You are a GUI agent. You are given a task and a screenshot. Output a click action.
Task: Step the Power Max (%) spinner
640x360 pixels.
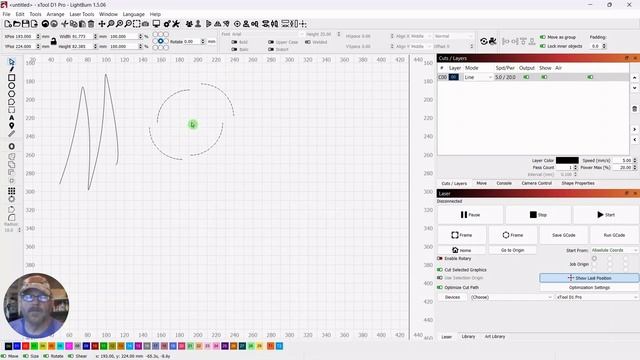click(x=635, y=167)
